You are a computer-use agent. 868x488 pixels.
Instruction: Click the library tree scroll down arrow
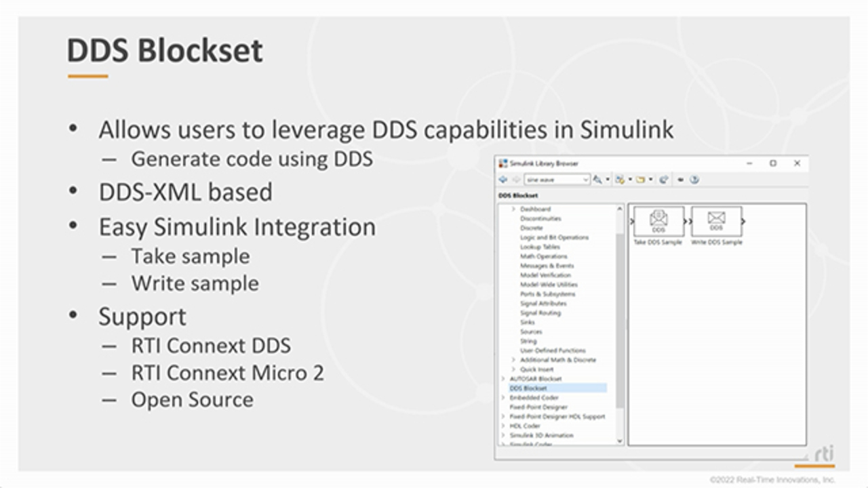[x=619, y=441]
